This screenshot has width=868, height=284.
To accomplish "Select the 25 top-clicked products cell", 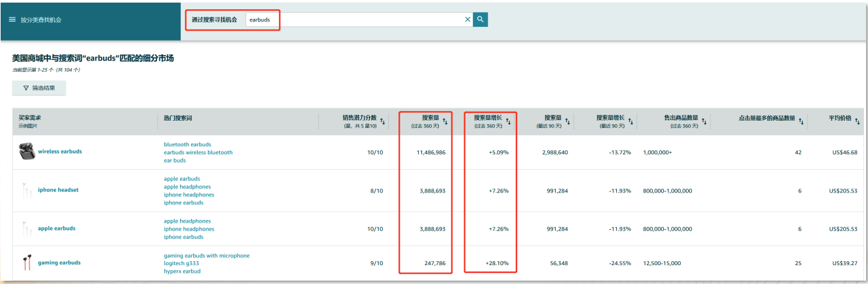I will 798,262.
